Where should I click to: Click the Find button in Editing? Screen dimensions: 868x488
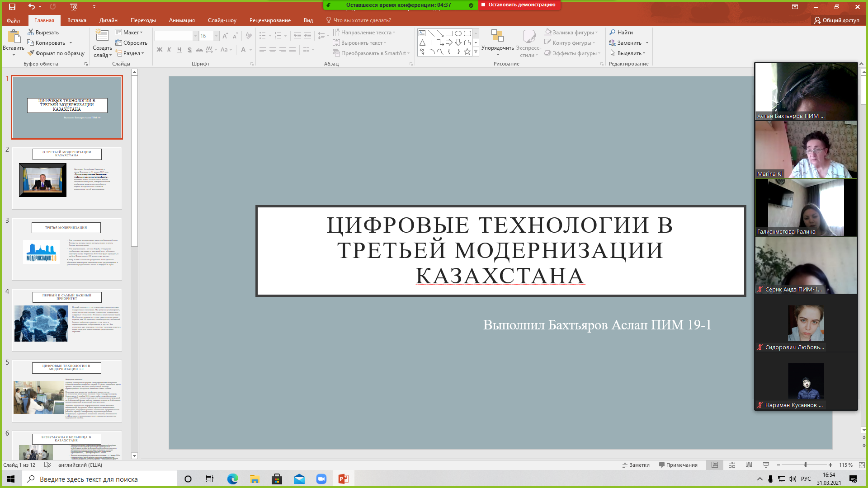(x=621, y=33)
